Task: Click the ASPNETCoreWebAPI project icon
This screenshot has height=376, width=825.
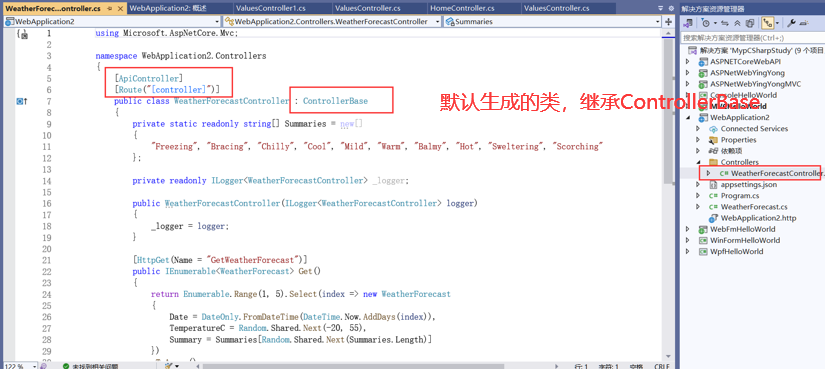Action: tap(702, 62)
